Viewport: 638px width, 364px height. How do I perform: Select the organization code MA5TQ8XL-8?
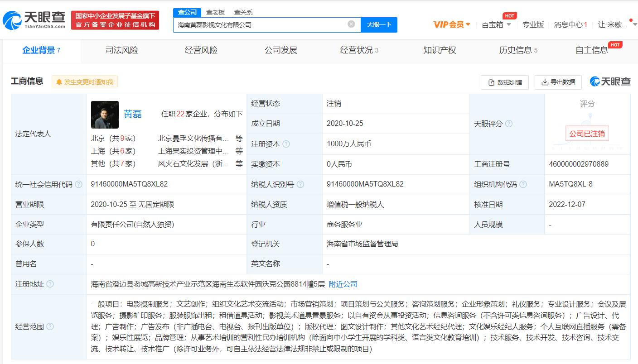(570, 184)
